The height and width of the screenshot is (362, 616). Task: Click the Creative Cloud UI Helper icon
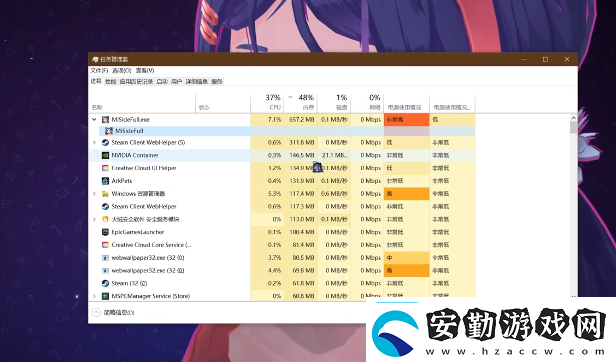click(105, 168)
